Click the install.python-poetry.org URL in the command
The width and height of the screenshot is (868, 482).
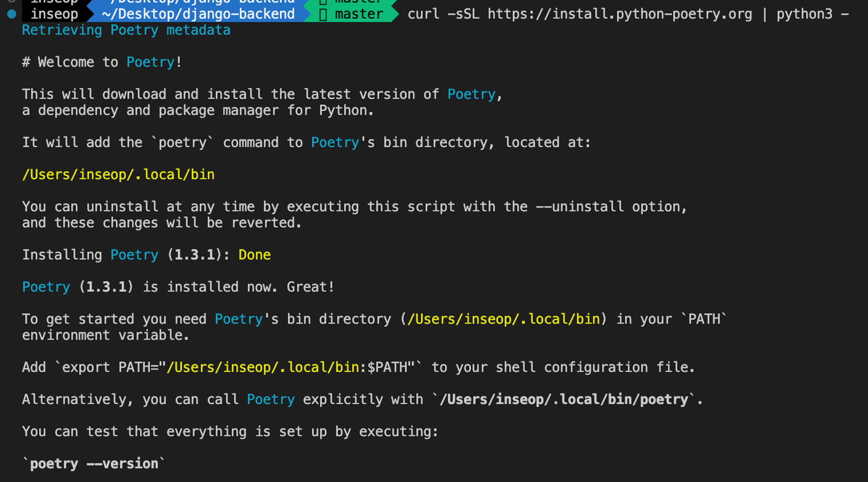tap(620, 14)
